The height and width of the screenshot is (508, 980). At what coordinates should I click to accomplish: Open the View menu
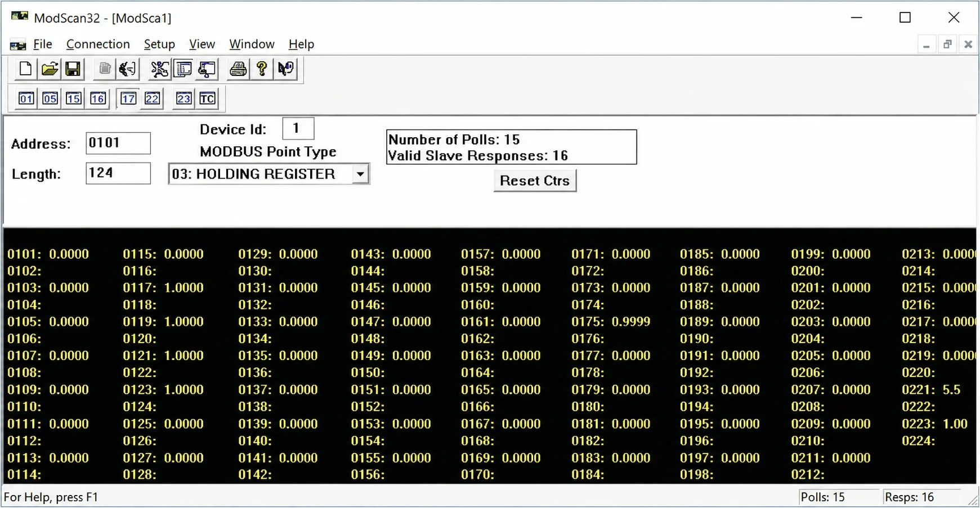(202, 44)
